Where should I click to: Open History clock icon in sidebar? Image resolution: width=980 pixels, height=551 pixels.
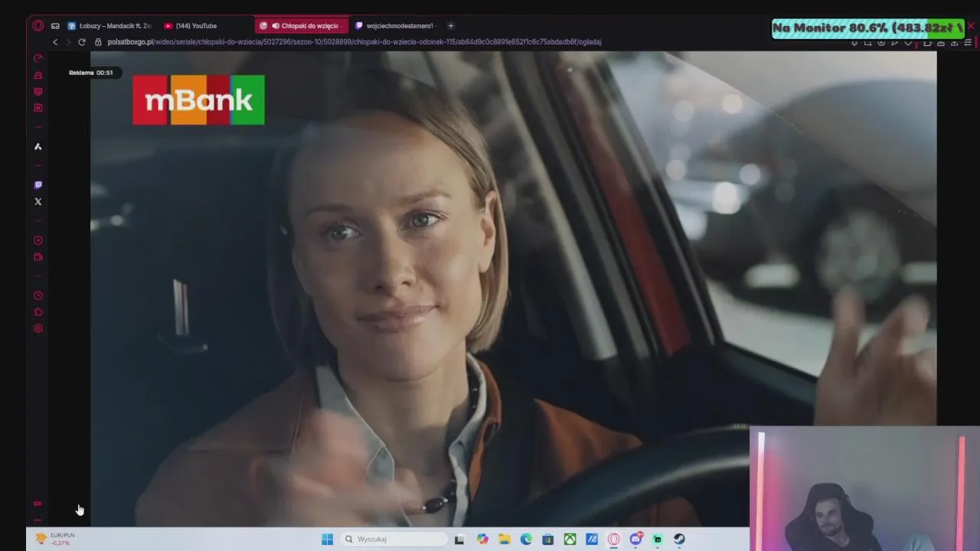[x=38, y=295]
